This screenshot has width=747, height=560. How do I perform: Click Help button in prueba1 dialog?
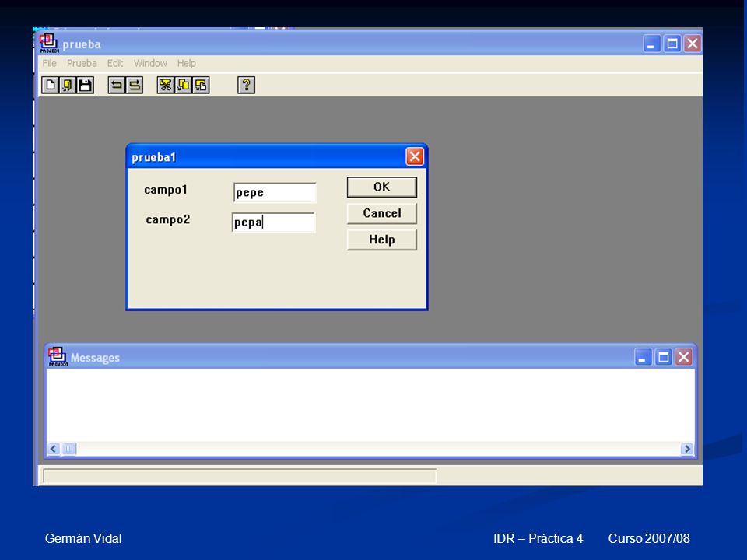point(381,240)
